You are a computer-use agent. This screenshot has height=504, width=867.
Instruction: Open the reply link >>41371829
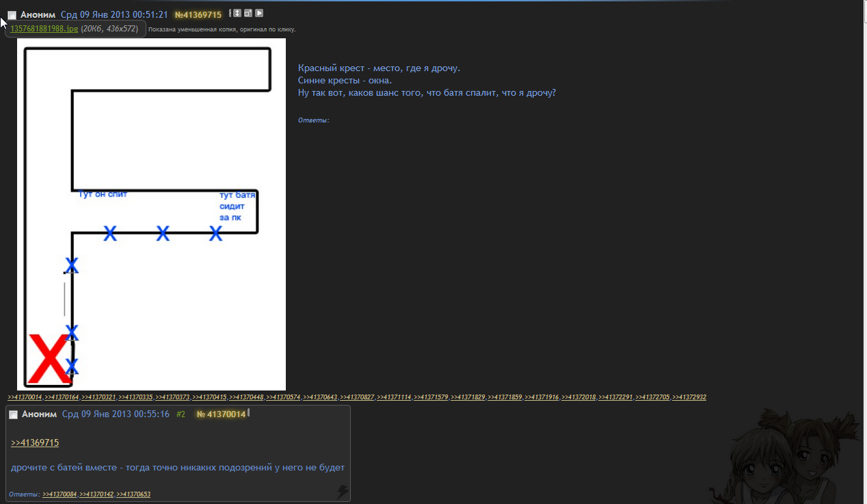click(x=468, y=397)
